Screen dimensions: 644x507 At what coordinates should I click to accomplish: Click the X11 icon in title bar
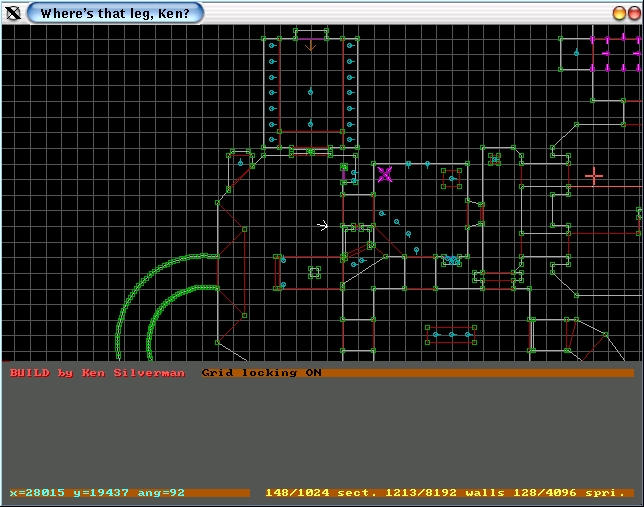click(13, 13)
